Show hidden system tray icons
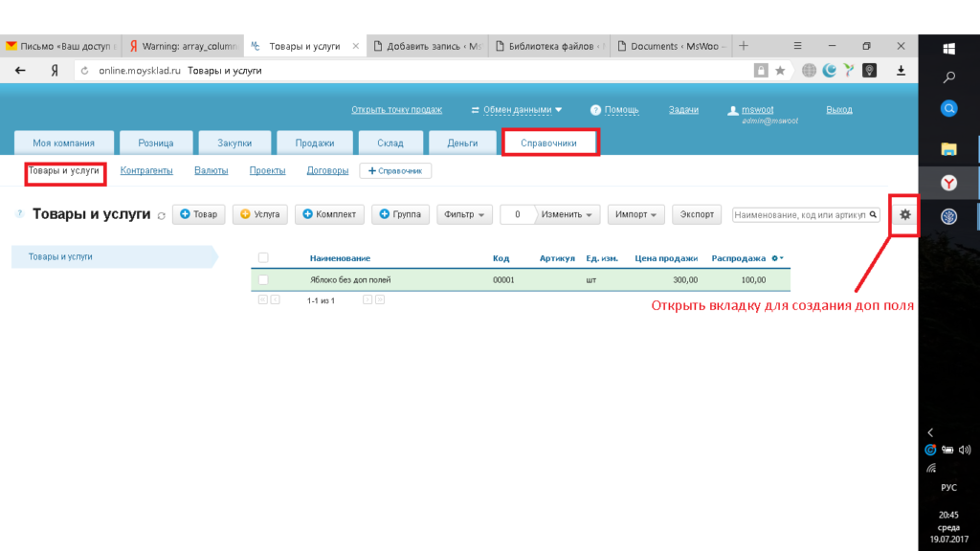Image resolution: width=980 pixels, height=551 pixels. coord(930,432)
